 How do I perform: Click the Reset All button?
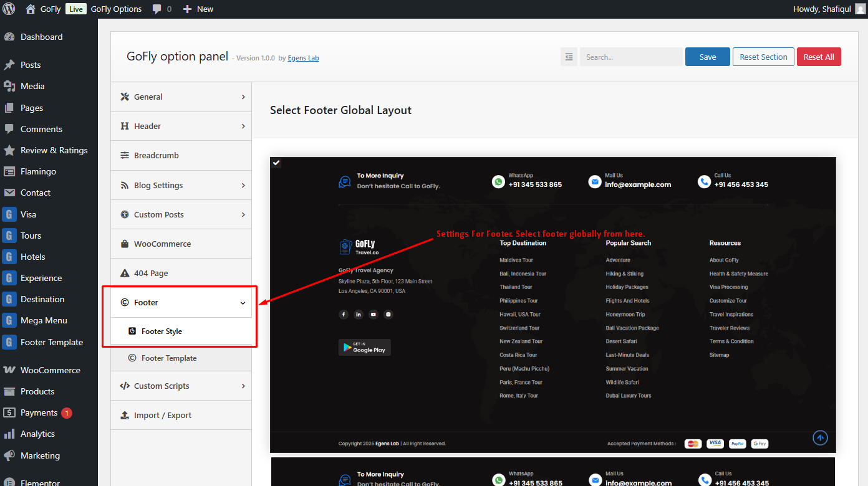(819, 57)
